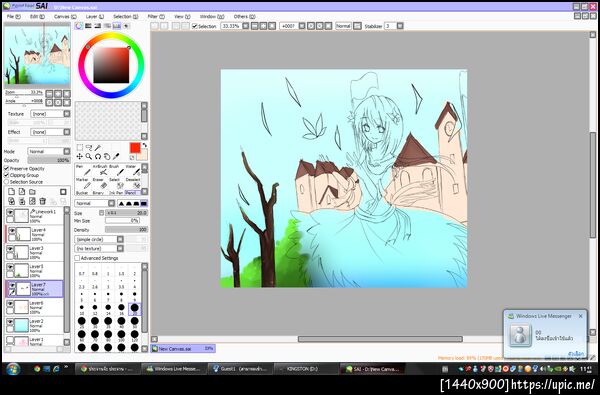Switch to the New Canvas.sai document tab

click(x=183, y=349)
